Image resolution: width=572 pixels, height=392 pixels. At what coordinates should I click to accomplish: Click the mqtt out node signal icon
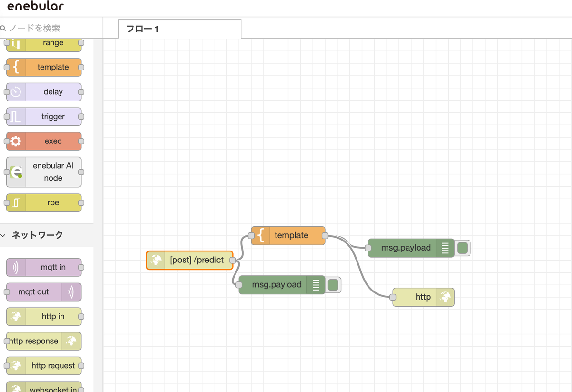pos(71,292)
